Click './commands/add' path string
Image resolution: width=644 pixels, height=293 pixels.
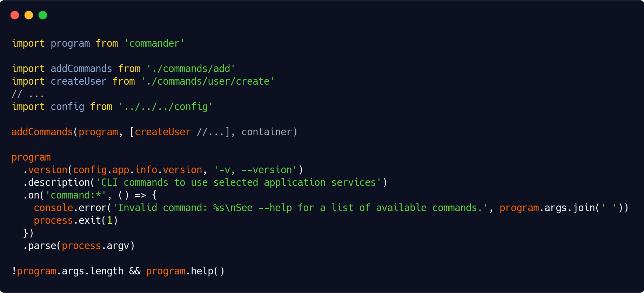click(x=191, y=69)
